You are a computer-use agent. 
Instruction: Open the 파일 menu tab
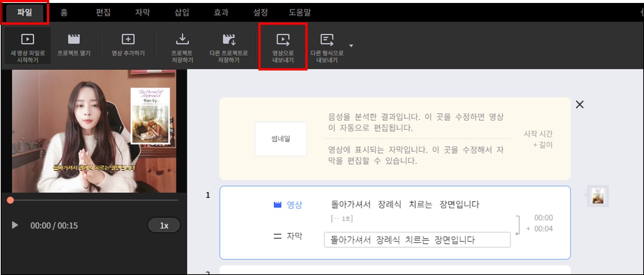[x=25, y=13]
